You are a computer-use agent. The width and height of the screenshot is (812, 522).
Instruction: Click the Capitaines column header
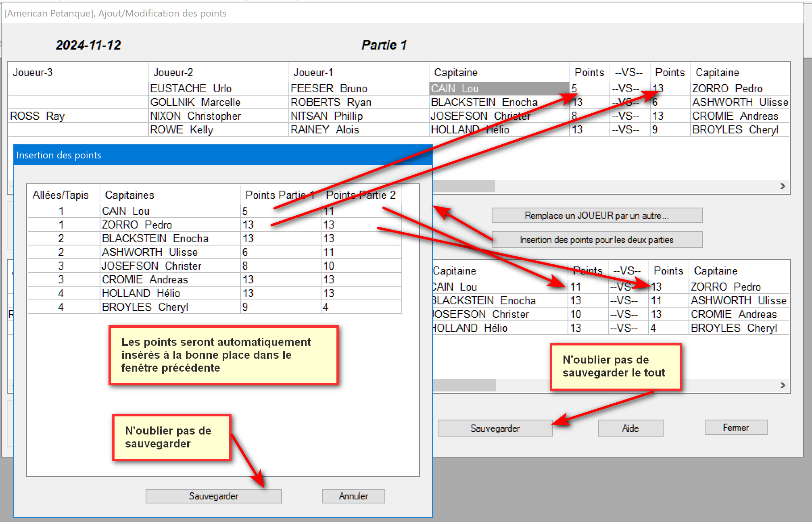tap(169, 195)
